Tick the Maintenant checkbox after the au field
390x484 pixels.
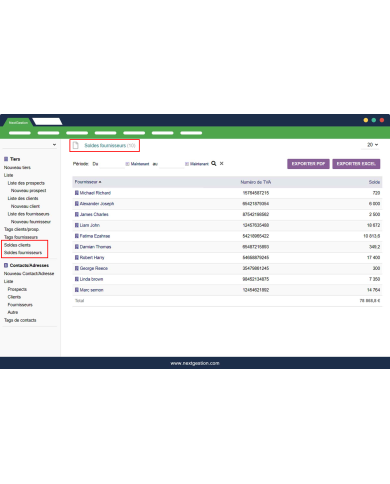pos(187,164)
